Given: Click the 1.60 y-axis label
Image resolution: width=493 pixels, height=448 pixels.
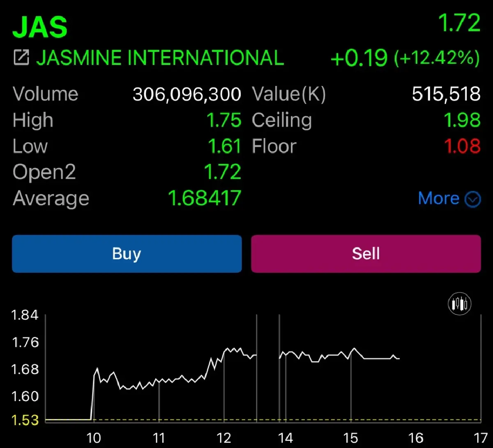Looking at the screenshot, I should tap(25, 396).
